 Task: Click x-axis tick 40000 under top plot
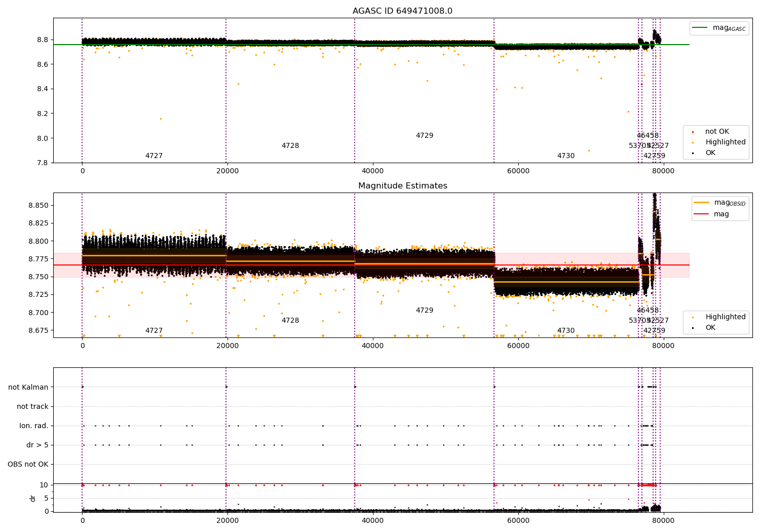coord(373,171)
